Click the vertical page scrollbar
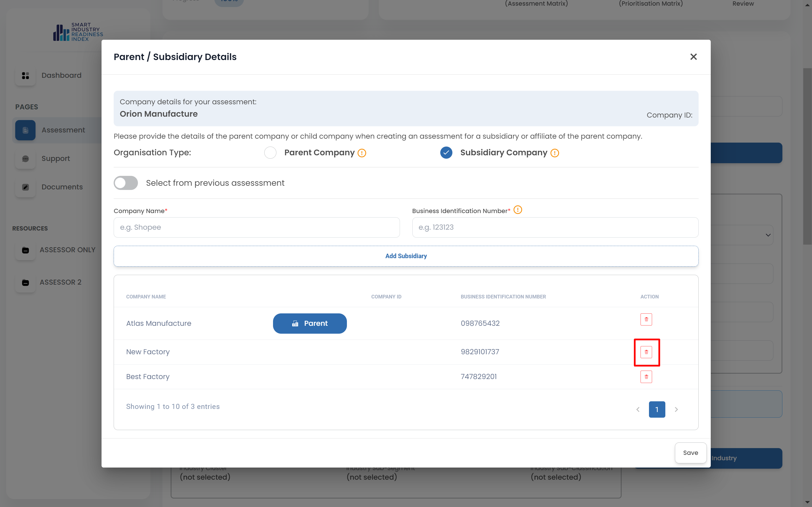This screenshot has height=507, width=812. 807,156
